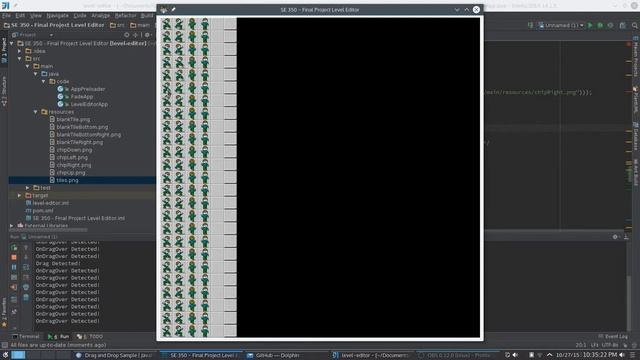Viewport: 640px width, 360px height.
Task: Click the Clear All trash icon in Run console
Action: click(x=26, y=298)
